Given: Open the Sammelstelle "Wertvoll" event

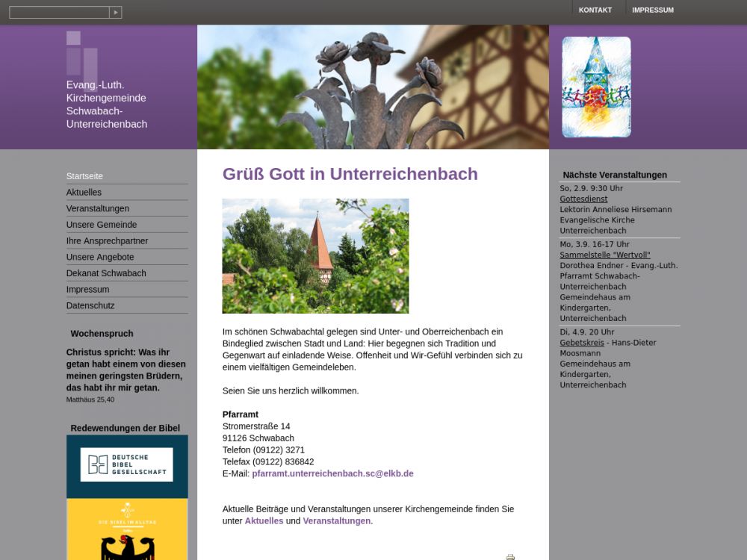Looking at the screenshot, I should coord(604,255).
